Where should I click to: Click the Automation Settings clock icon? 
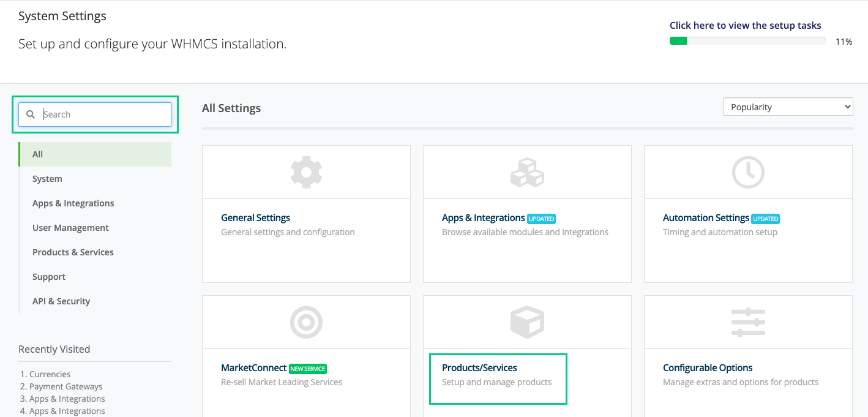(748, 172)
